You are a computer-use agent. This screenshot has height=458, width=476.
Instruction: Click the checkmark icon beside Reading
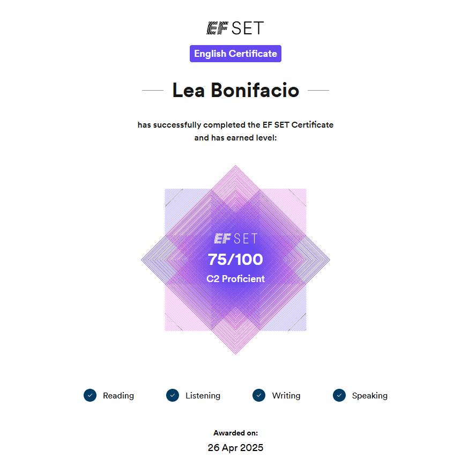(x=90, y=395)
